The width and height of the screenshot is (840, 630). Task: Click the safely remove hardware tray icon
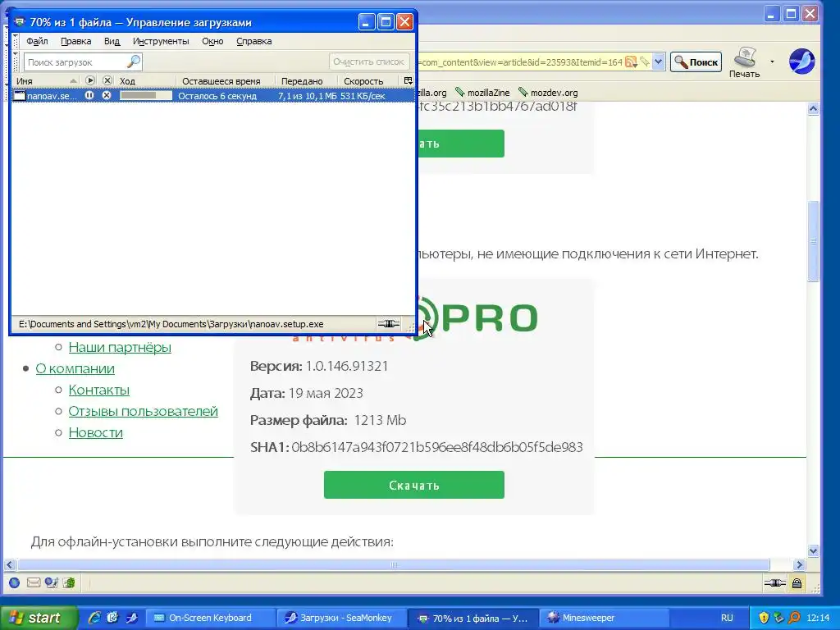pos(779,618)
